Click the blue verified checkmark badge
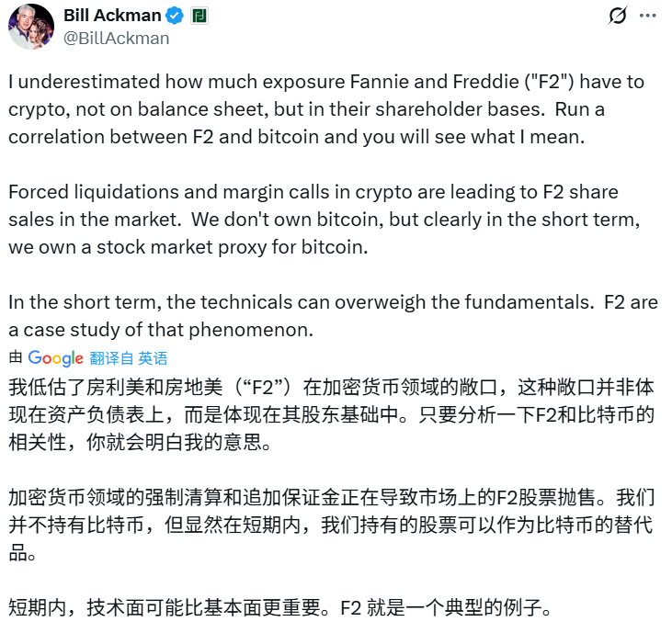This screenshot has width=672, height=633. point(175,16)
